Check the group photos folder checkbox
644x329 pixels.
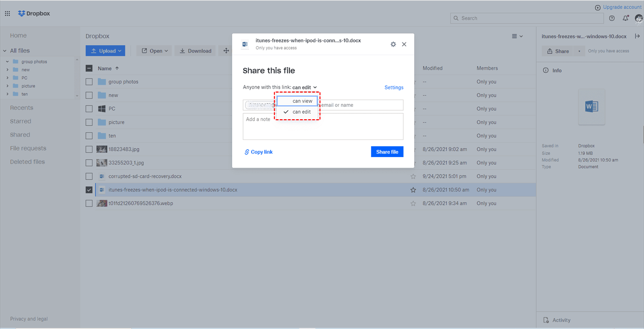tap(89, 82)
